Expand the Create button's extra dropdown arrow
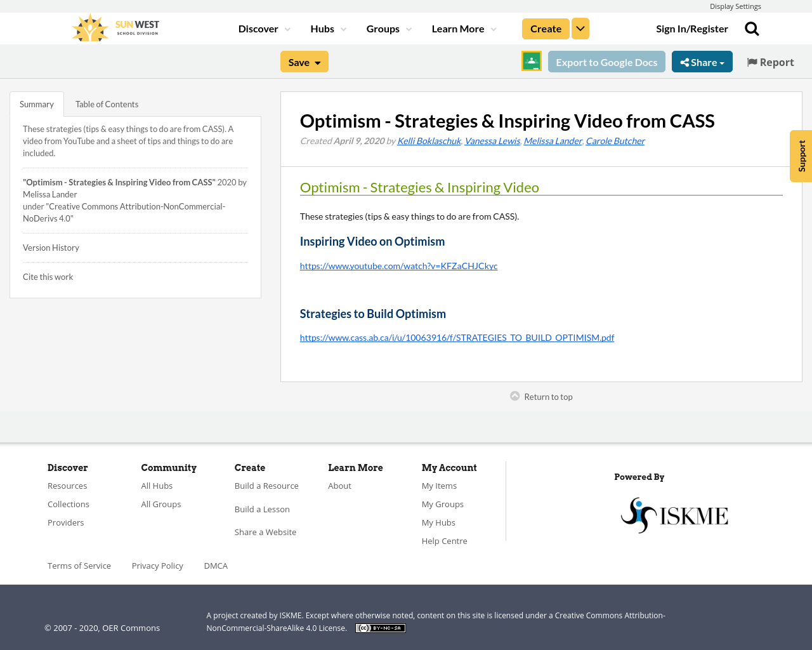Screen dimensions: 812x650 580,27
